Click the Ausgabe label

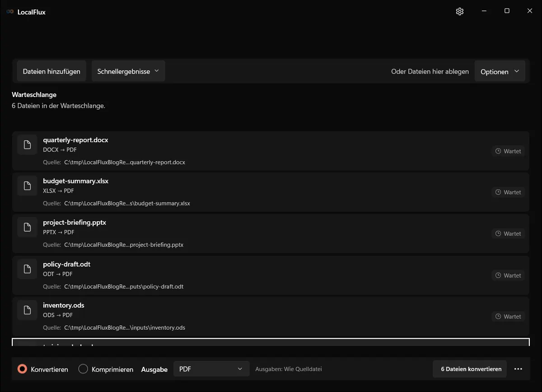click(154, 369)
